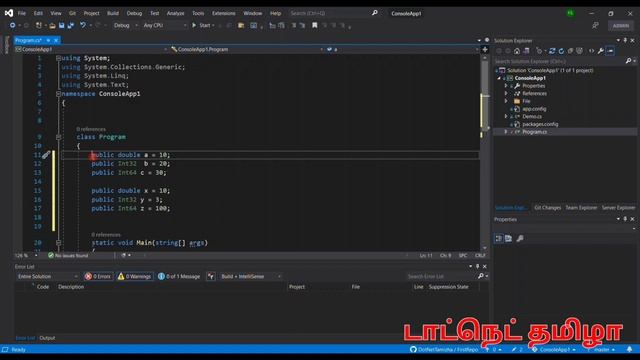Open the Any CPU platform dropdown

pyautogui.click(x=164, y=25)
